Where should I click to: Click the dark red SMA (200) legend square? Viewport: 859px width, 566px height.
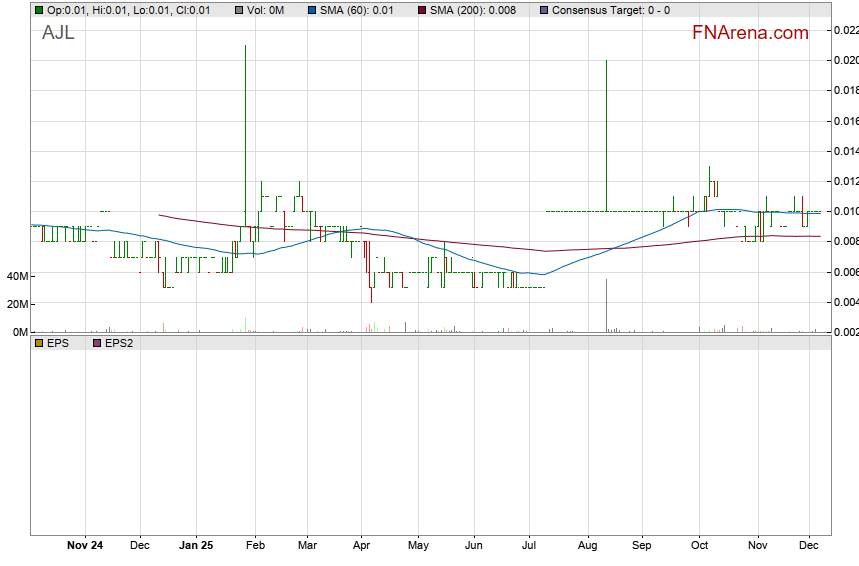[421, 10]
